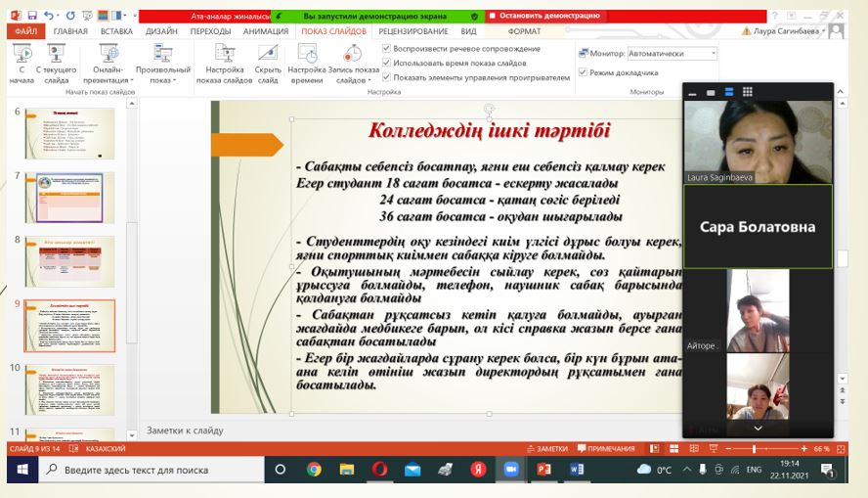Screen dimensions: 868x498
Task: Click the Redo icon in quick access toolbar
Action: pyautogui.click(x=70, y=16)
